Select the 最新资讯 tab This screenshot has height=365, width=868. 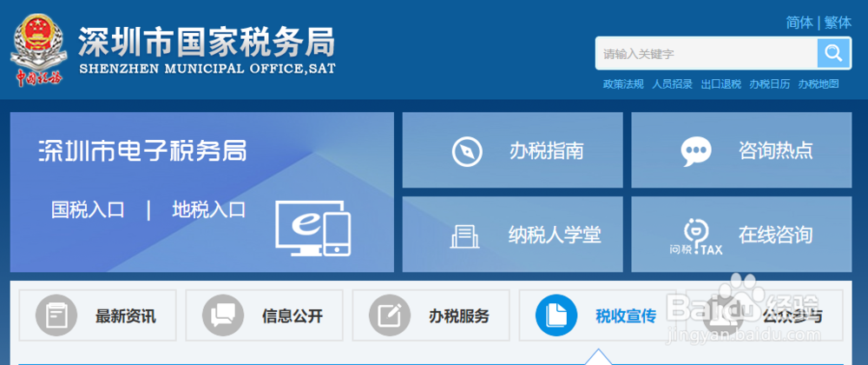pos(97,315)
